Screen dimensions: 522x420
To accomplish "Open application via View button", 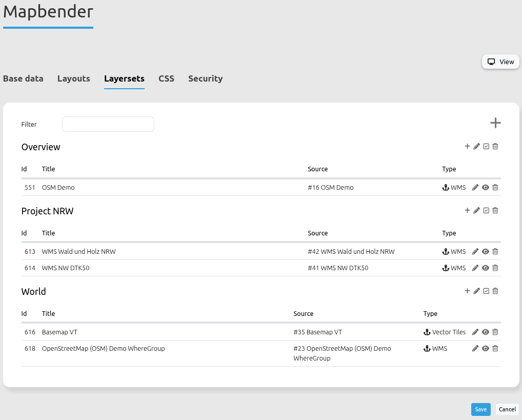I will click(500, 62).
